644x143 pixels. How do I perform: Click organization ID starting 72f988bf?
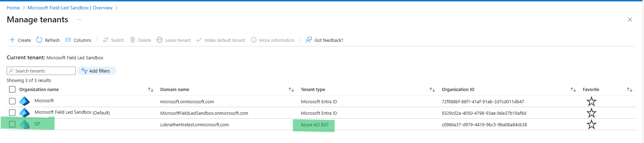483,102
